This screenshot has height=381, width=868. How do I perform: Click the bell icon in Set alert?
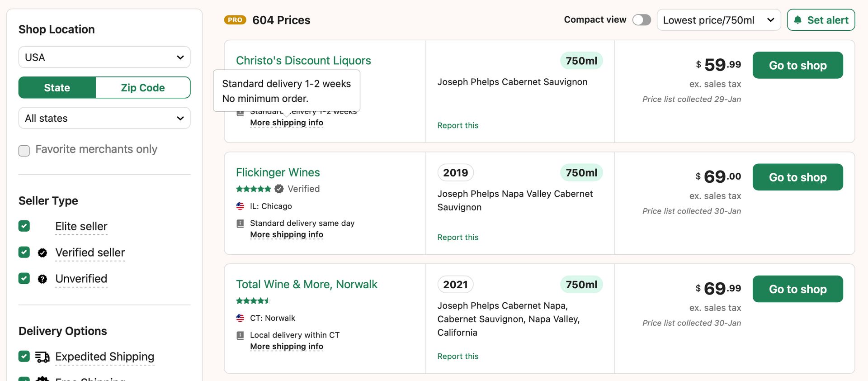tap(798, 20)
